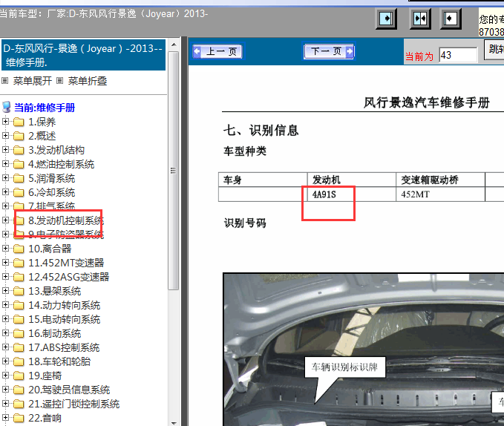This screenshot has width=504, height=426.
Task: Expand the 5.润滑系统 tree node
Action: (x=5, y=178)
